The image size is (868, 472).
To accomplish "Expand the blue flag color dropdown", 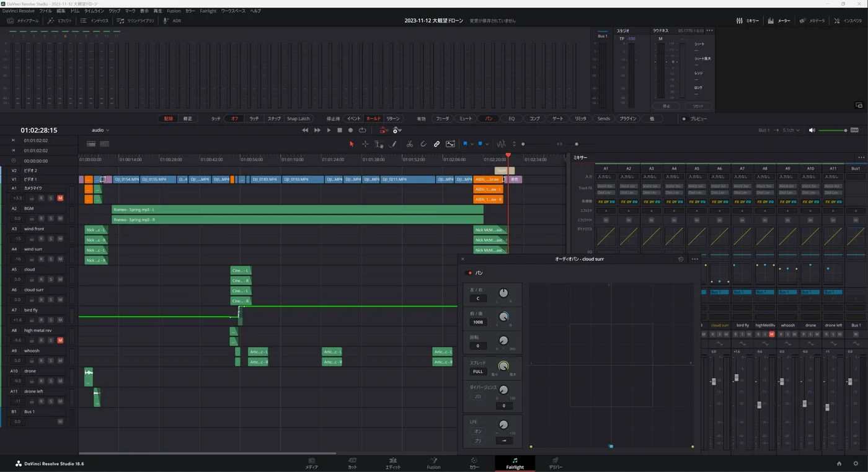I will point(472,144).
